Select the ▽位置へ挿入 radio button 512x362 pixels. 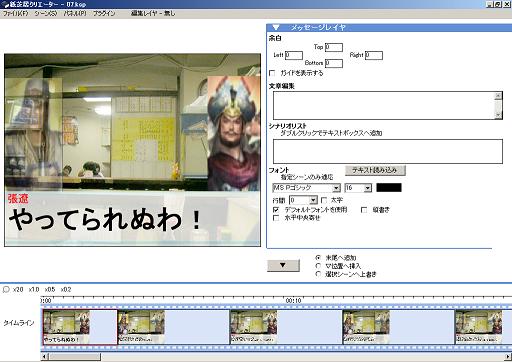coord(318,266)
